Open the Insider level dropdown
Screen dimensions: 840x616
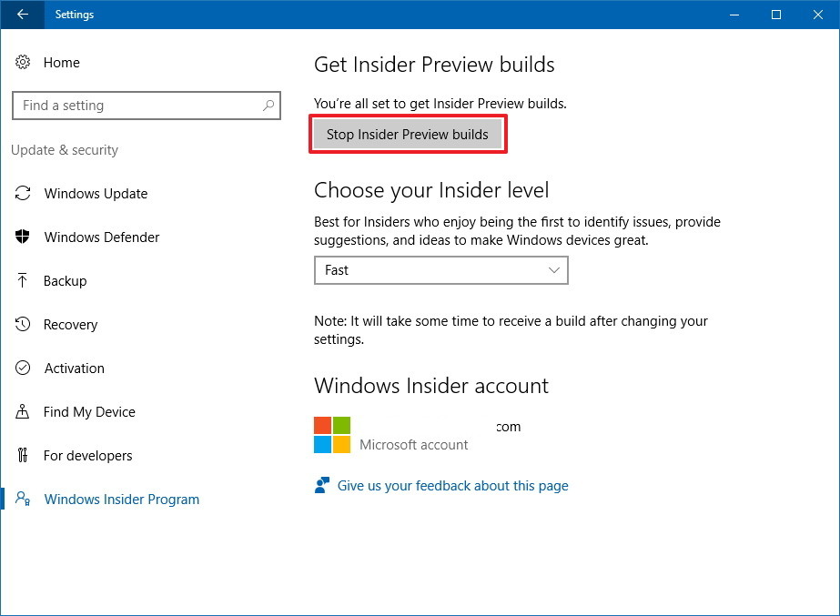pyautogui.click(x=440, y=270)
